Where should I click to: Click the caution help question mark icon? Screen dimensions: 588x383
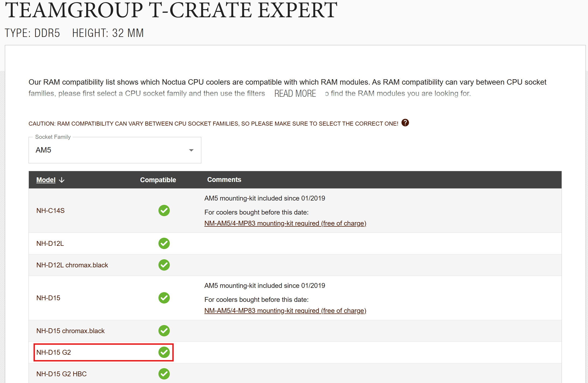pos(405,123)
